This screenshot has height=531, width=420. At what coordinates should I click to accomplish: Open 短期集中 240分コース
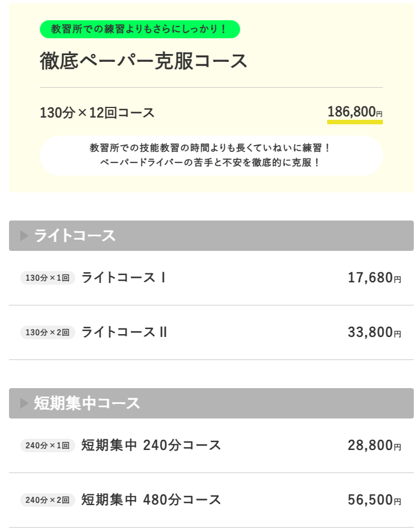coord(151,445)
